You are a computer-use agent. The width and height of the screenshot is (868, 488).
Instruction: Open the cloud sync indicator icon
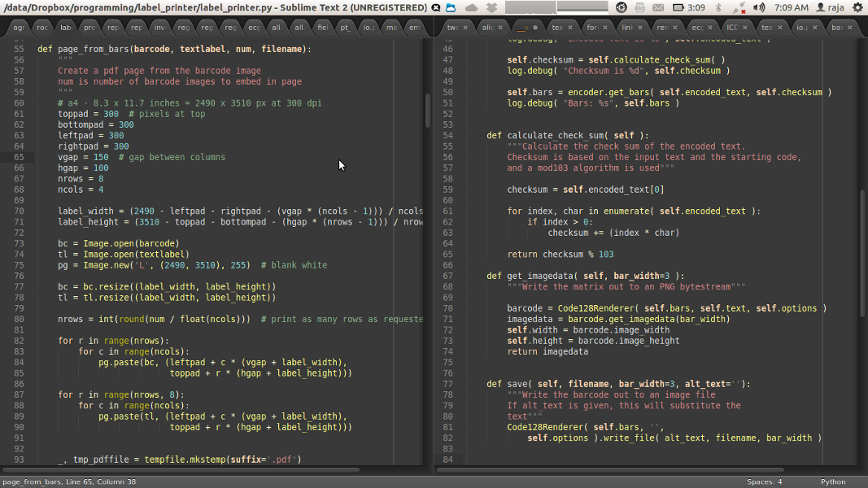click(471, 7)
